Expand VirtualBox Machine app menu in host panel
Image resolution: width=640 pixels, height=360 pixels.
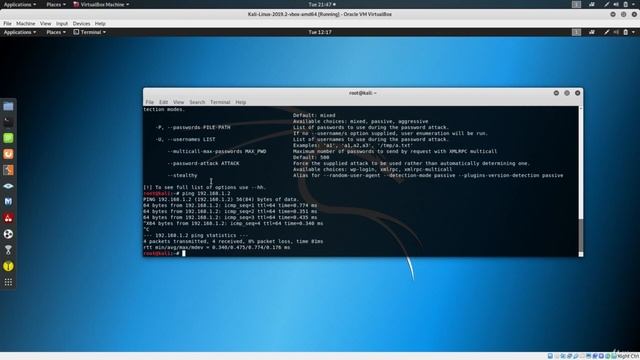click(x=101, y=4)
